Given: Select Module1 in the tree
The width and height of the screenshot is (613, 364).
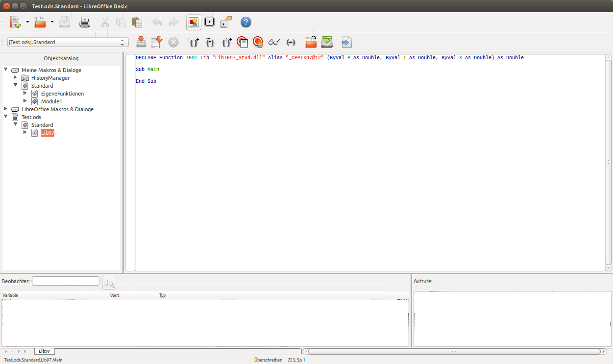Looking at the screenshot, I should click(51, 101).
